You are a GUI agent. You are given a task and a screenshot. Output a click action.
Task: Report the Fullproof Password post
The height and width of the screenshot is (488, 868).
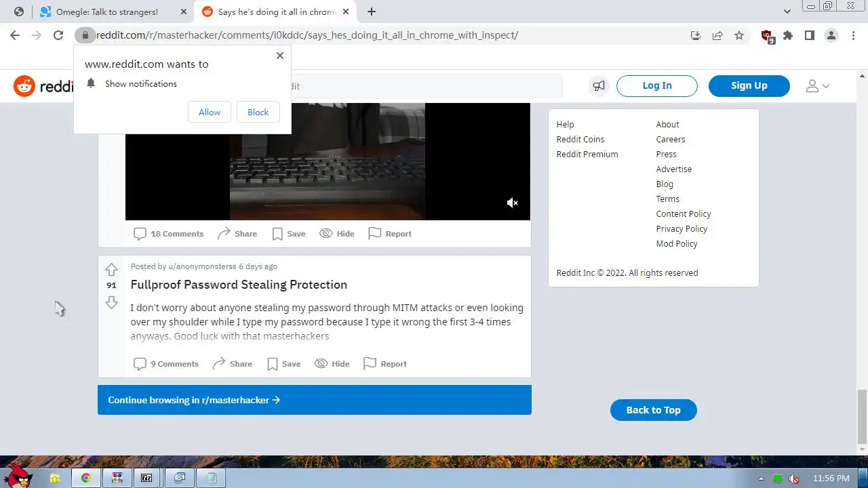pyautogui.click(x=385, y=364)
